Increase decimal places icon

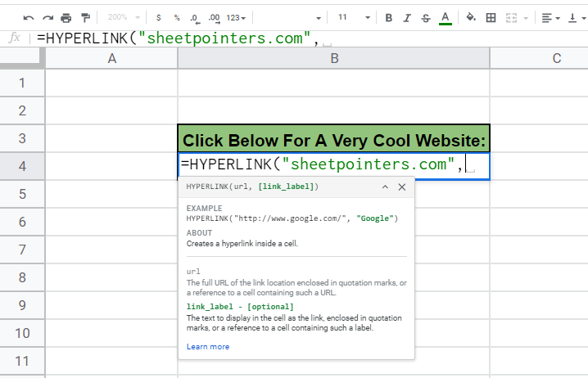tap(214, 18)
